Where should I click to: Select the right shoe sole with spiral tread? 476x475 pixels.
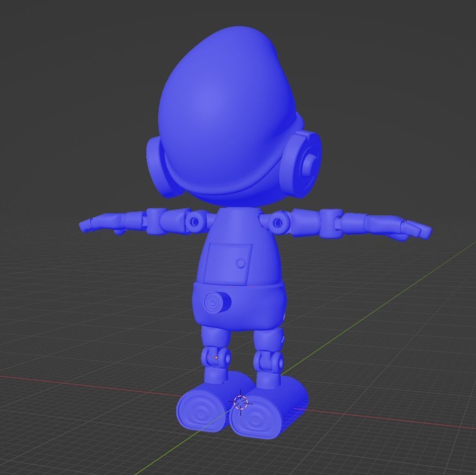click(x=255, y=417)
